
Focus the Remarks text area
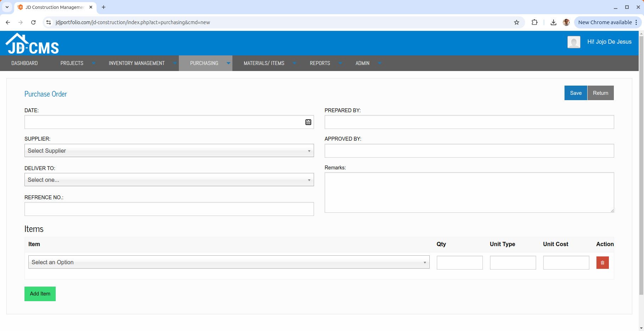[x=469, y=192]
